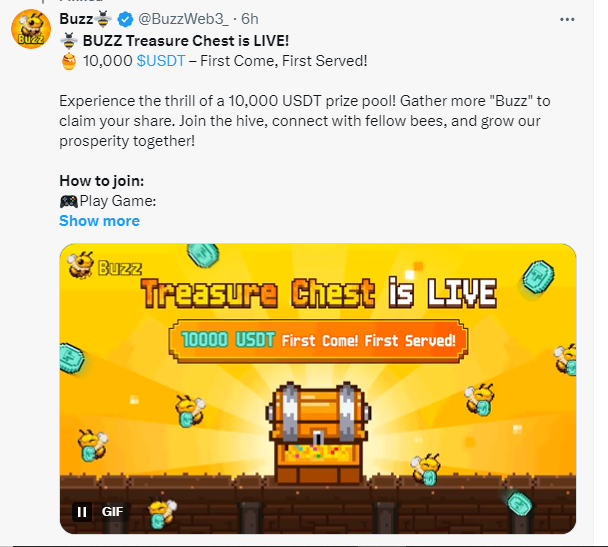Screen dimensions: 608x547
Task: Pause the playing GIF
Action: pyautogui.click(x=82, y=512)
